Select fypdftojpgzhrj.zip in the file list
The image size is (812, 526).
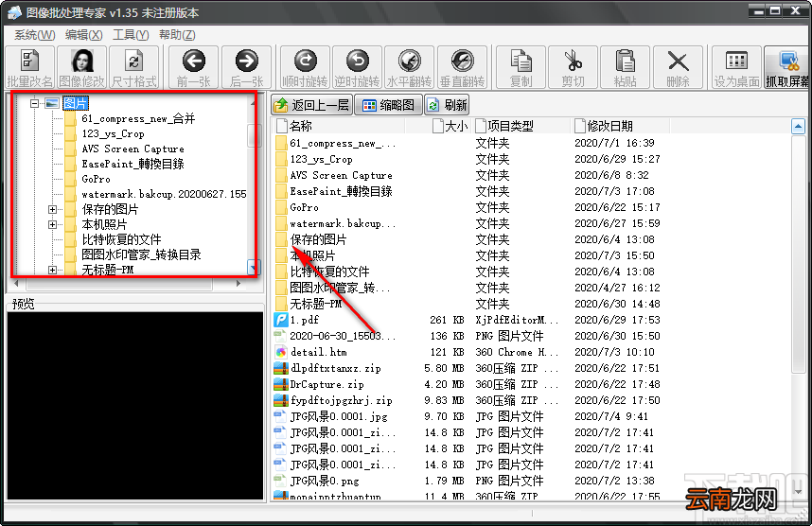(341, 400)
